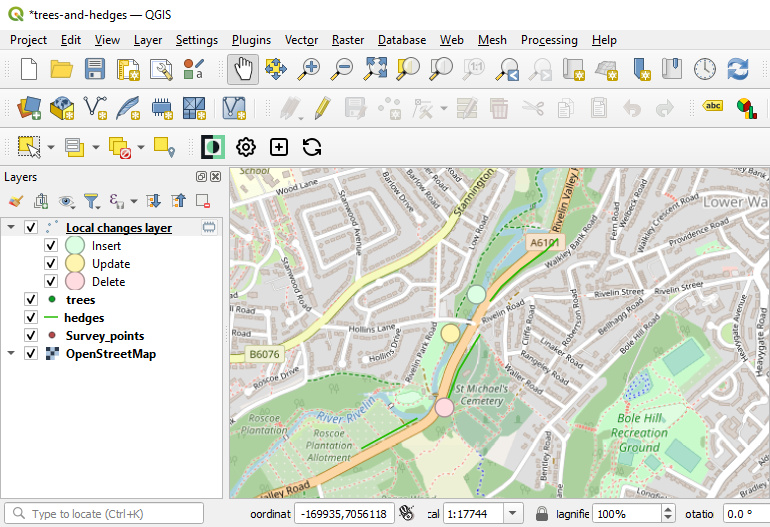Open filter legend funnel dropdown
Screen dimensions: 770x527
(x=91, y=201)
